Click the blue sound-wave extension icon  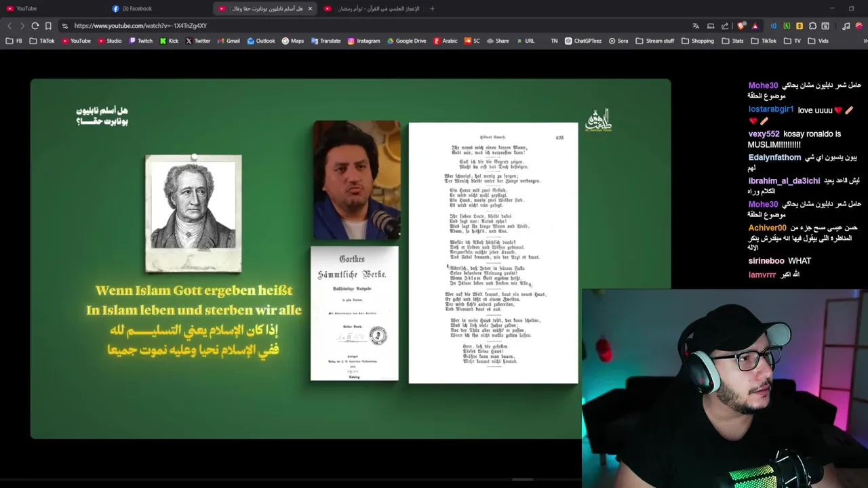click(x=774, y=26)
